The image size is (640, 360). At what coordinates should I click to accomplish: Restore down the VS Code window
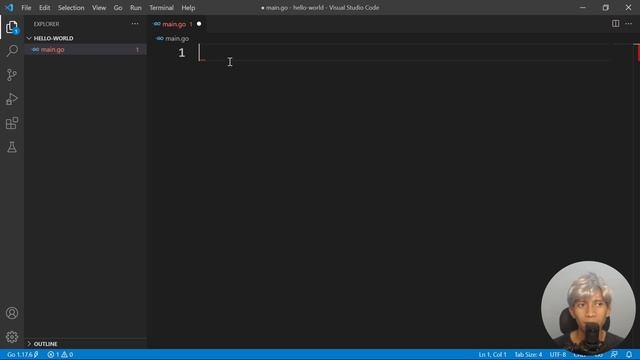click(x=605, y=7)
